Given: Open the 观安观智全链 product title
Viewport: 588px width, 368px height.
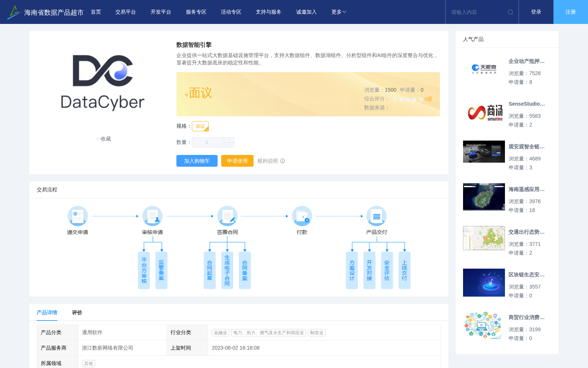Looking at the screenshot, I should (x=527, y=147).
